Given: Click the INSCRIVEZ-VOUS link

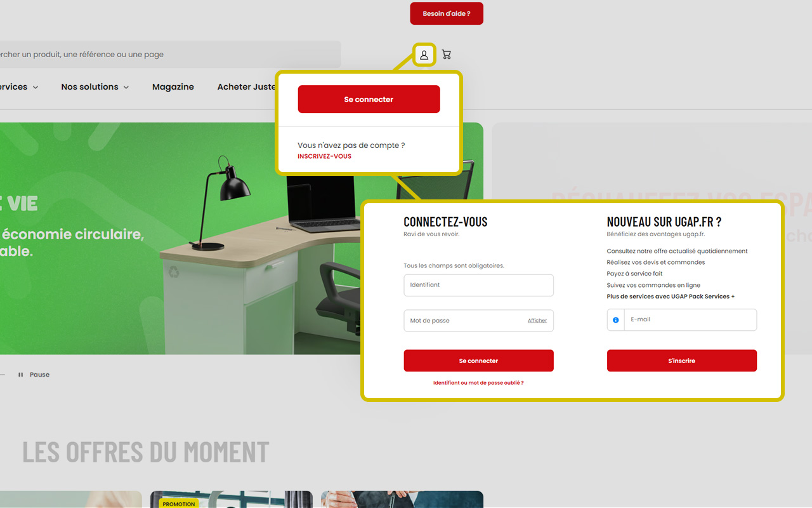Looking at the screenshot, I should click(x=324, y=156).
